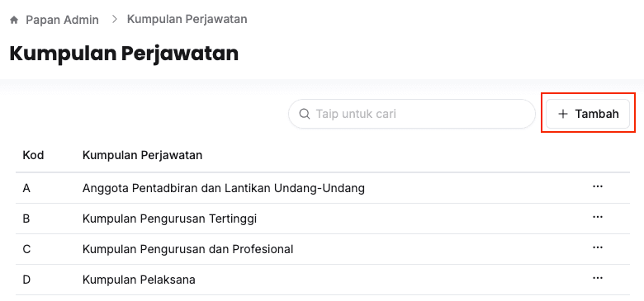Image resolution: width=644 pixels, height=301 pixels.
Task: Click the home icon in breadcrumb
Action: 14,20
